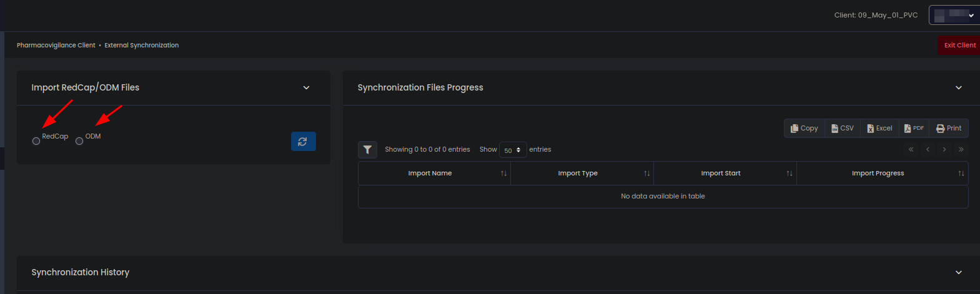
Task: Go to the last page of entries
Action: (x=961, y=150)
